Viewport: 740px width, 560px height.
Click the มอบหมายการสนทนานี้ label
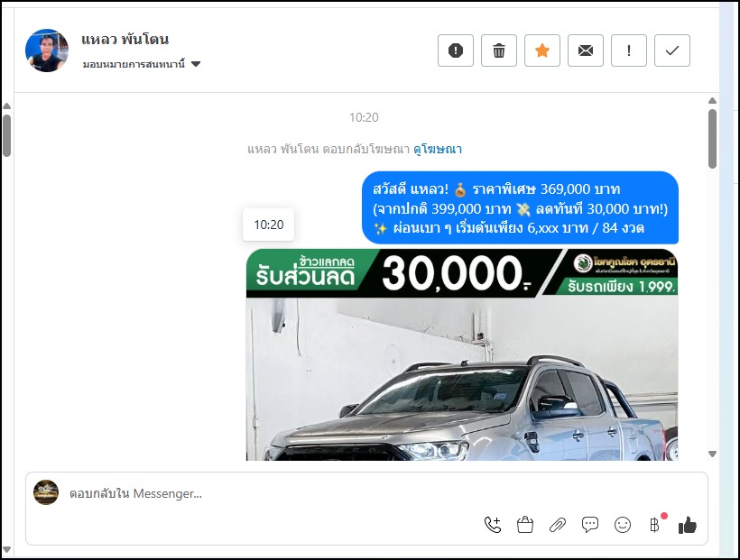[x=134, y=64]
